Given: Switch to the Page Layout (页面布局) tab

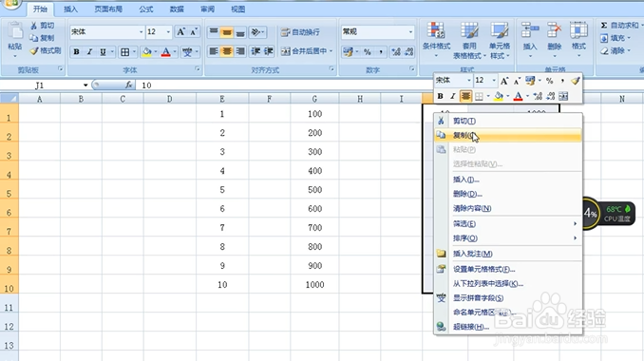Looking at the screenshot, I should click(x=108, y=9).
